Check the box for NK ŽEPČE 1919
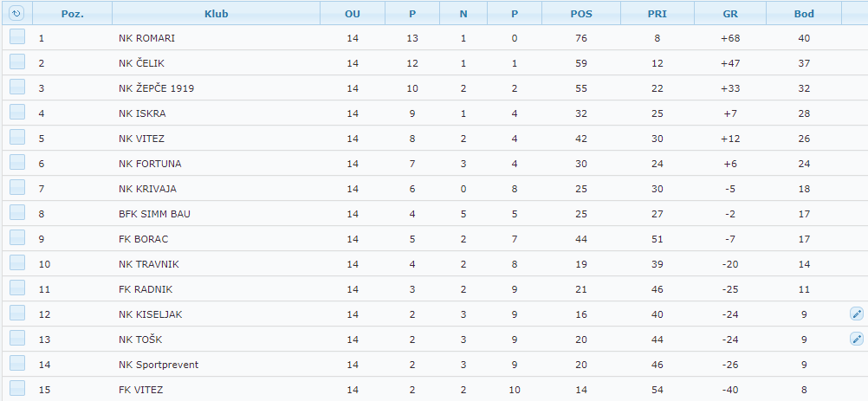Screen dimensions: 868x401 (17, 87)
